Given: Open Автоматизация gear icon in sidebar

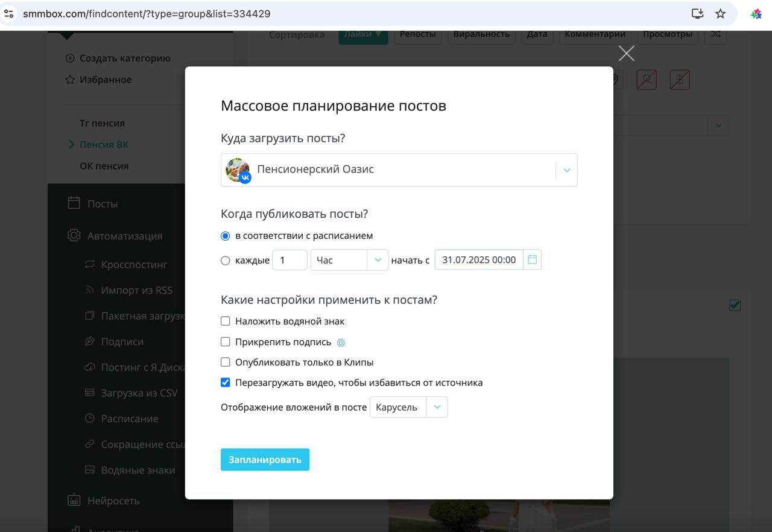Looking at the screenshot, I should point(74,236).
